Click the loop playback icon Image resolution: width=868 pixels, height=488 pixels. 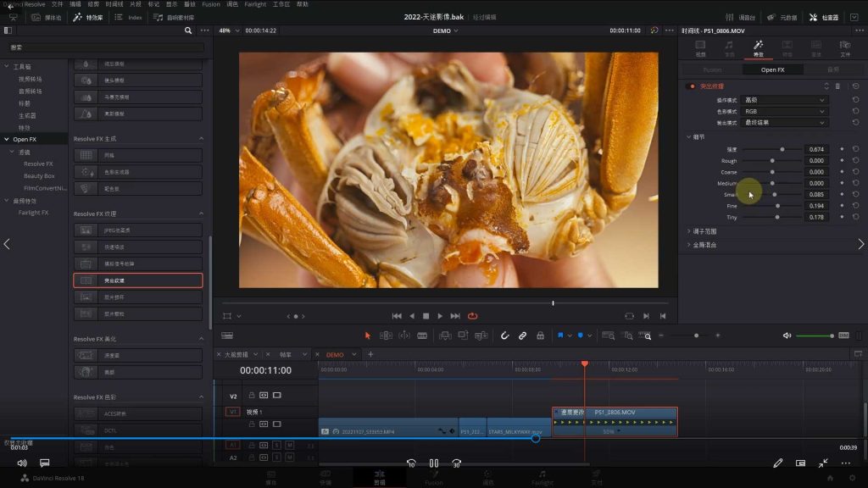(472, 316)
